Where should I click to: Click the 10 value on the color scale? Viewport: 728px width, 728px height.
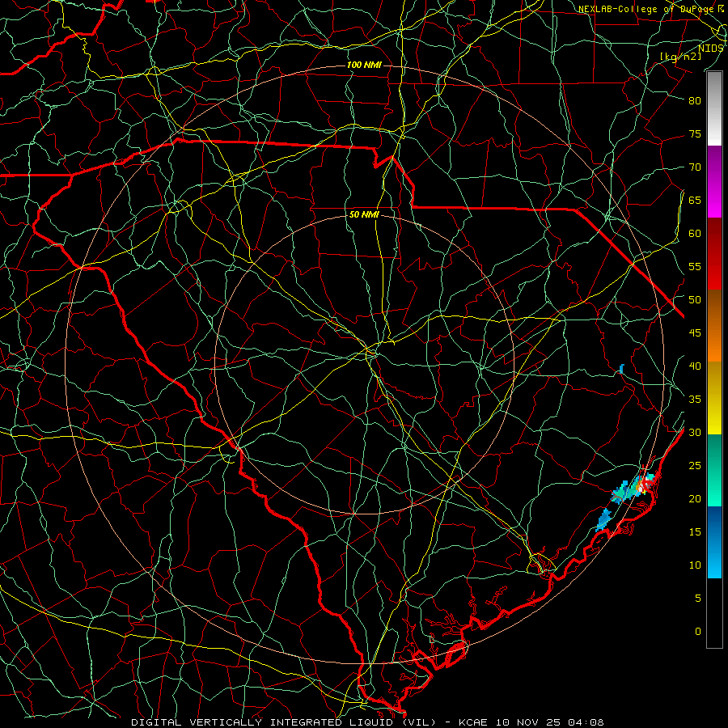pyautogui.click(x=695, y=565)
